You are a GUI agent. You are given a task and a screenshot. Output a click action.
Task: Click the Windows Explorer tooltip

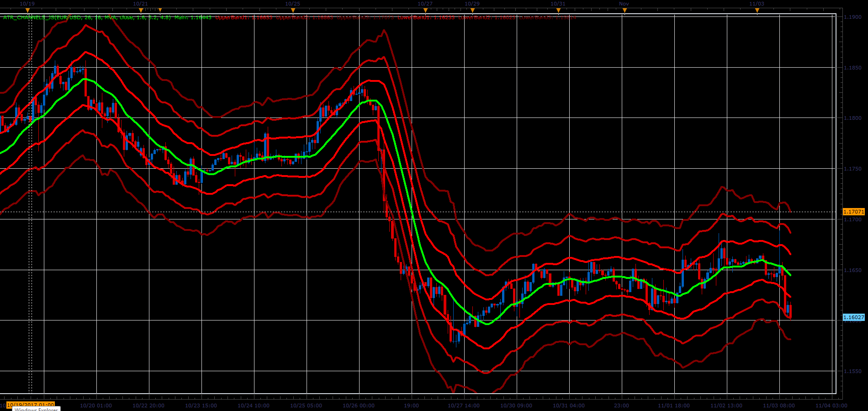(36, 409)
